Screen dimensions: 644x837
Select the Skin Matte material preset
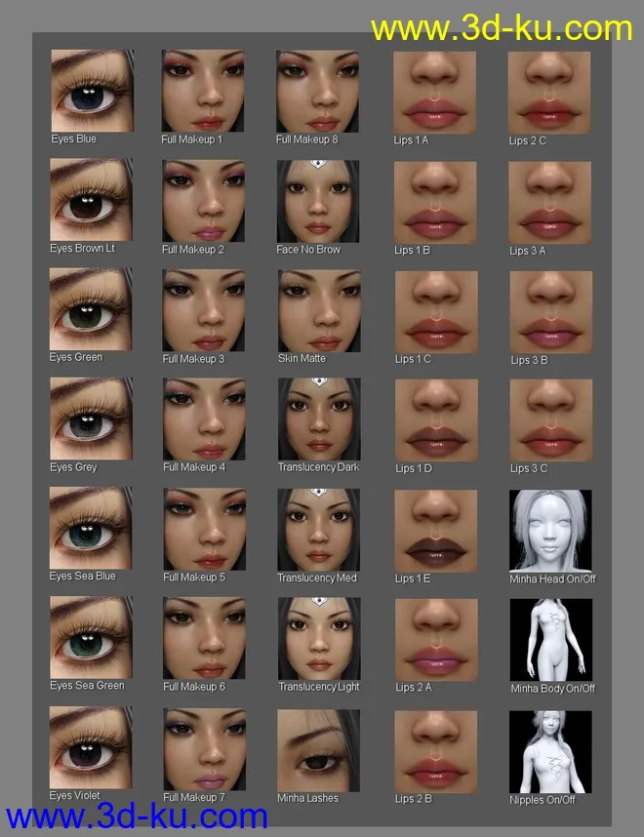(319, 310)
